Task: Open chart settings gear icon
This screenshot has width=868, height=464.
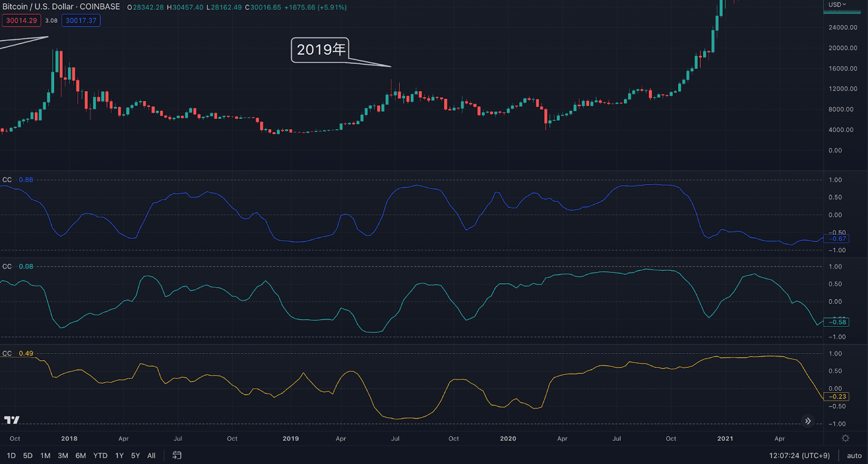Action: click(845, 438)
